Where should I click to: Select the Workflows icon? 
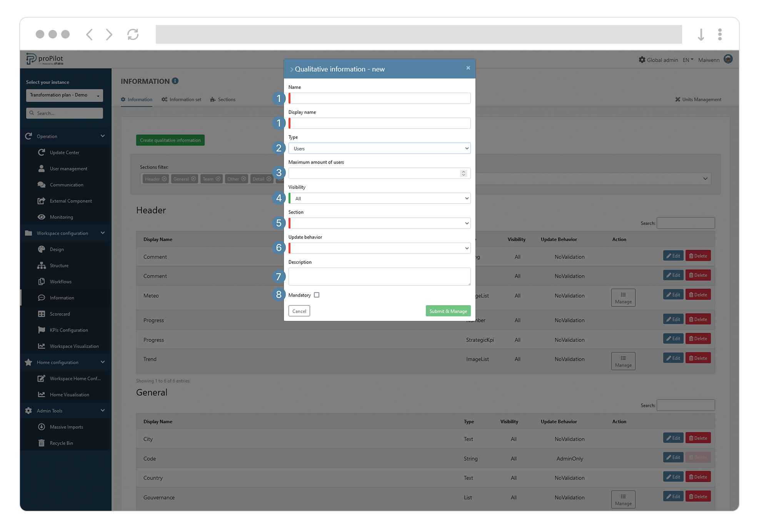click(x=42, y=281)
